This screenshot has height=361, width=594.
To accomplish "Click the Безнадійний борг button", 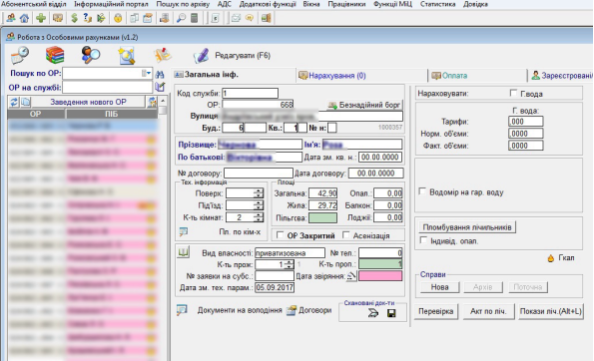I will point(364,105).
